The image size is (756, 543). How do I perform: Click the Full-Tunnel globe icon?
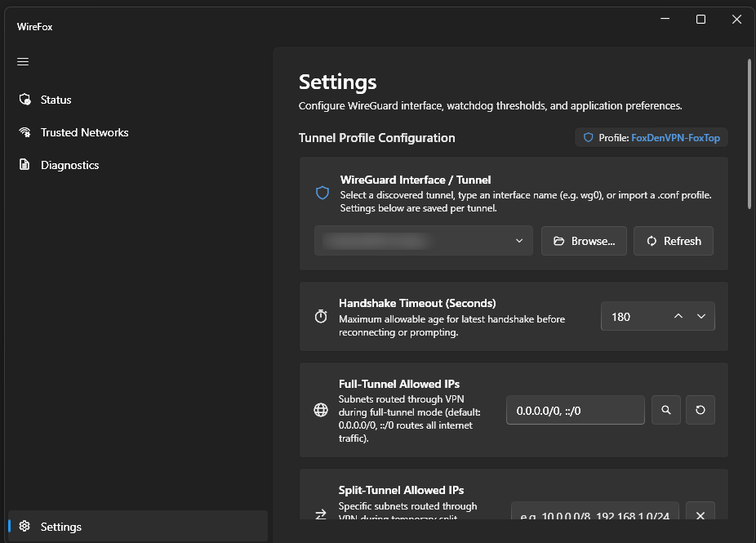[x=321, y=410]
